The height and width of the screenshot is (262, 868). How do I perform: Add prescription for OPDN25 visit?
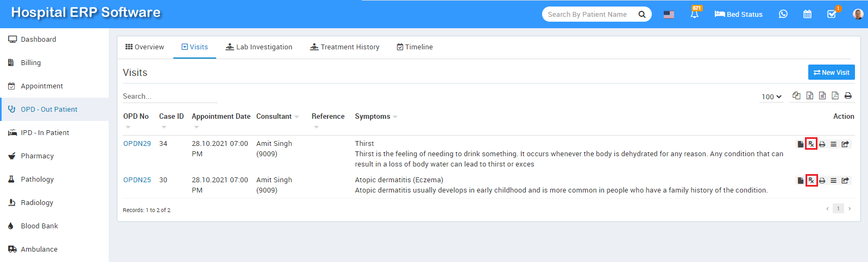point(811,181)
